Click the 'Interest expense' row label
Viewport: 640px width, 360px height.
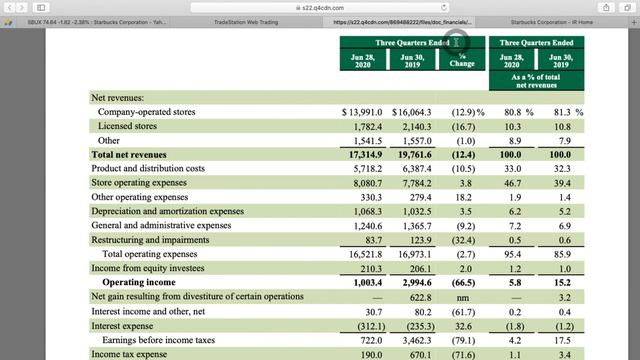click(x=122, y=326)
